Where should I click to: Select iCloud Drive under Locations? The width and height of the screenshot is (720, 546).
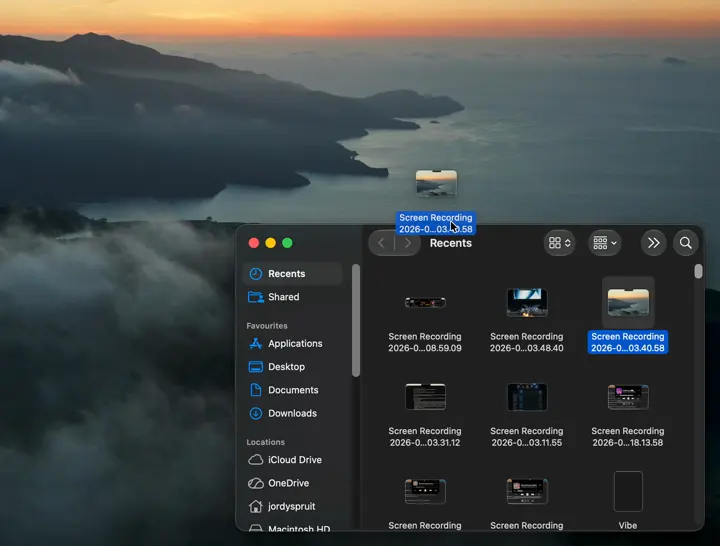tap(293, 460)
